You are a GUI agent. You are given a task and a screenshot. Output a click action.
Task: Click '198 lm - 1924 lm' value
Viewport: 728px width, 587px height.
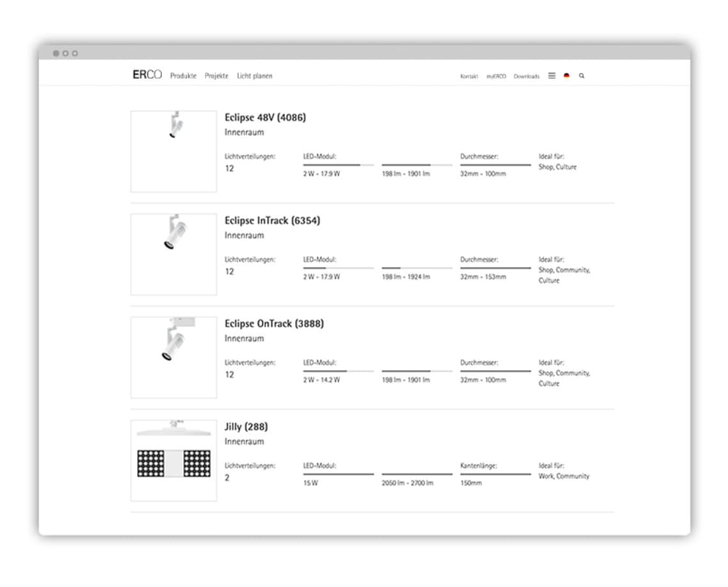tap(406, 277)
